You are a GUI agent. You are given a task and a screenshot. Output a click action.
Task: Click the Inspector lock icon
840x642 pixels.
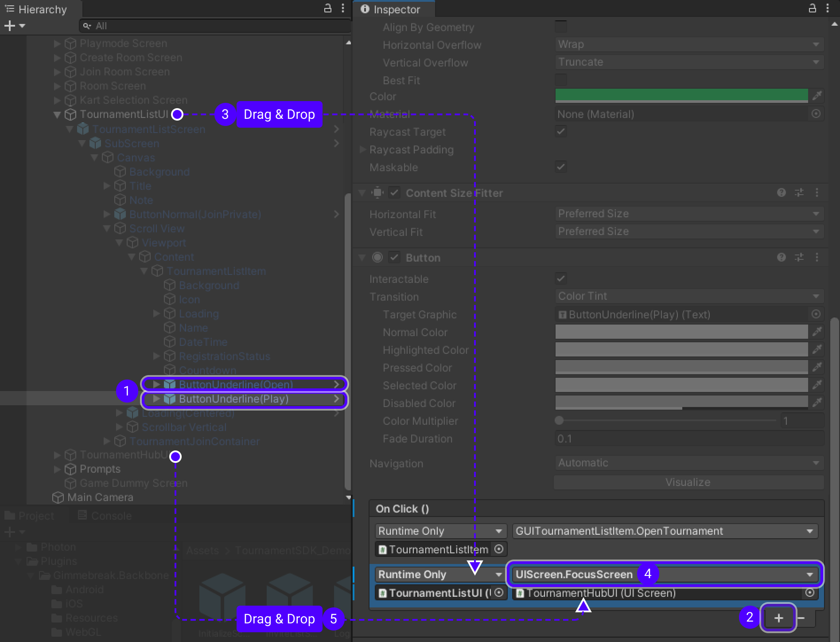pos(812,8)
